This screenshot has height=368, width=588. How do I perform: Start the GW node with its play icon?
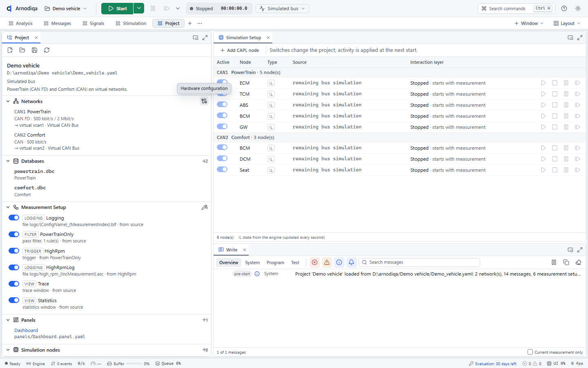543,127
